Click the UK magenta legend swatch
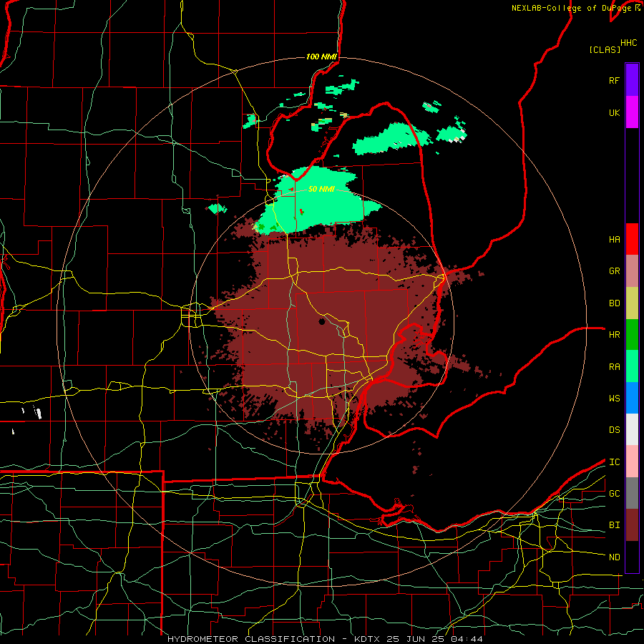The image size is (644, 644). (x=632, y=112)
